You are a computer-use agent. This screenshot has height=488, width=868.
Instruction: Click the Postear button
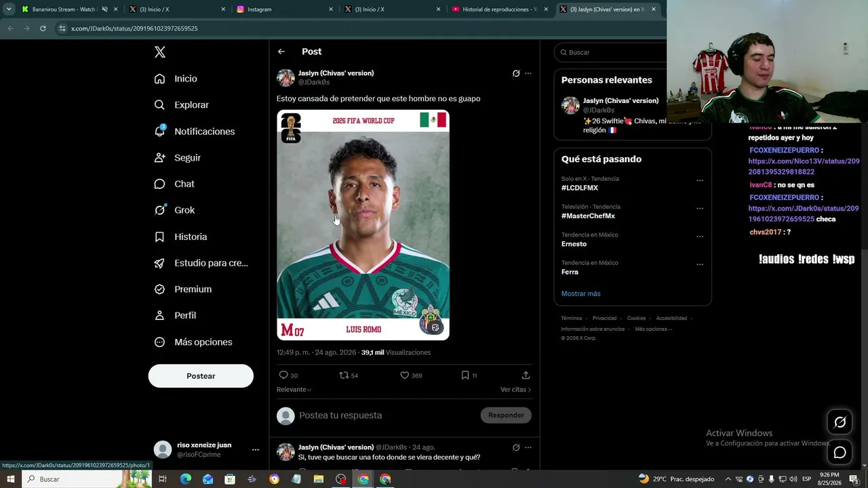(201, 376)
